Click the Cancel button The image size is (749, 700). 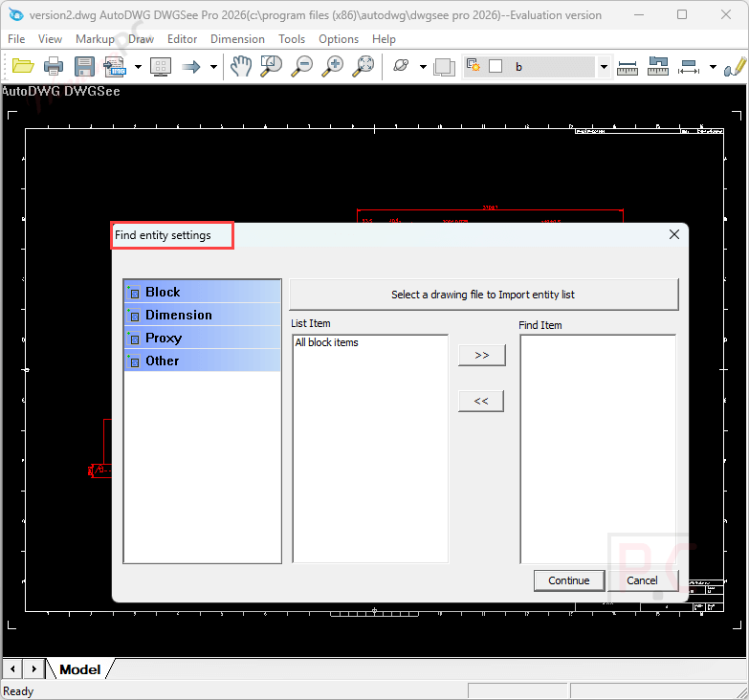643,580
